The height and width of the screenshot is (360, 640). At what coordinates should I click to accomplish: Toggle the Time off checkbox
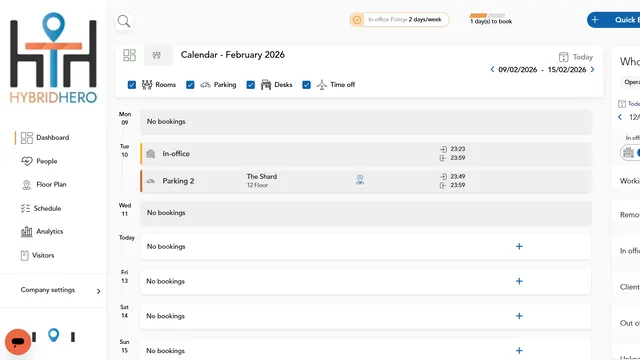[x=306, y=85]
